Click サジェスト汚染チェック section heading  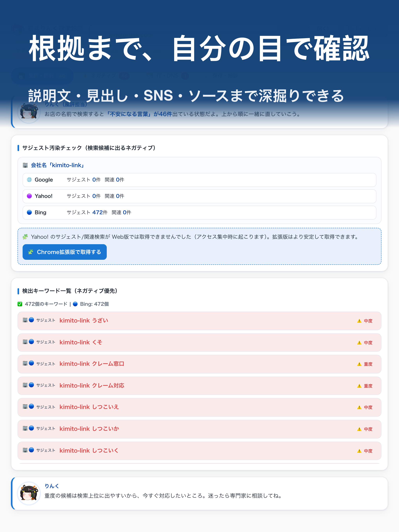tap(89, 148)
